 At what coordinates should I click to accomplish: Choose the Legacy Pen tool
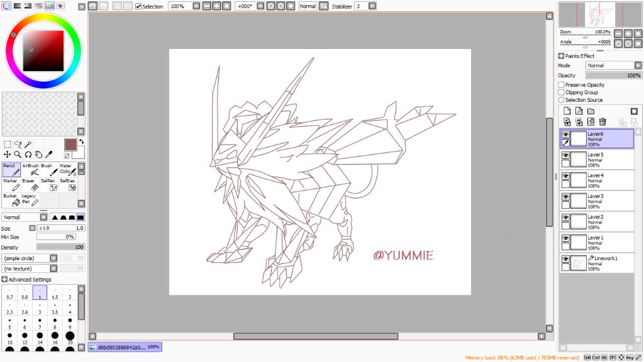coord(30,200)
